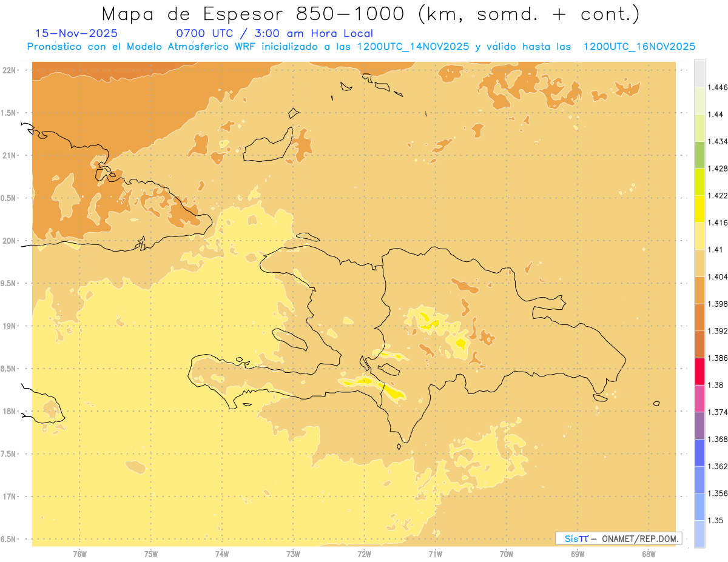Click the 19N latitude label
The height and width of the screenshot is (562, 728).
pyautogui.click(x=10, y=326)
